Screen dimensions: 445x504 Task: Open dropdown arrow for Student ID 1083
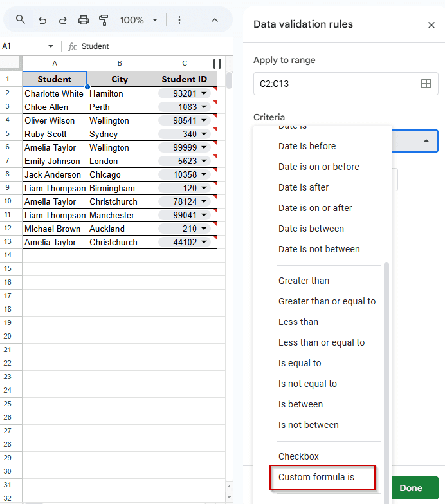click(x=204, y=107)
